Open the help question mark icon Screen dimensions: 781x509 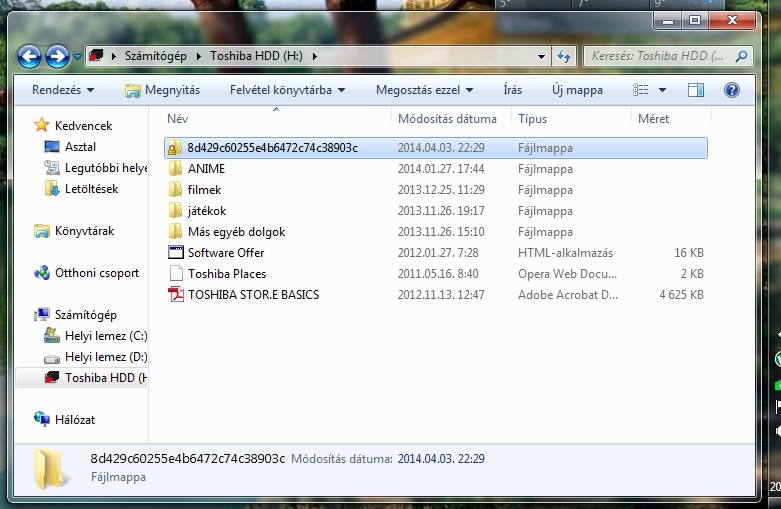coord(731,90)
